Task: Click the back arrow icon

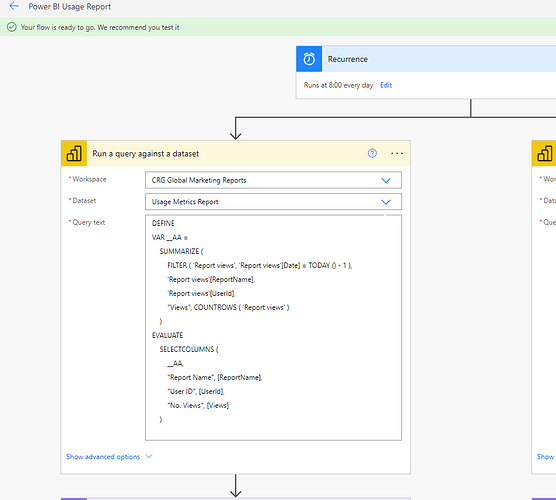Action: 14,6
